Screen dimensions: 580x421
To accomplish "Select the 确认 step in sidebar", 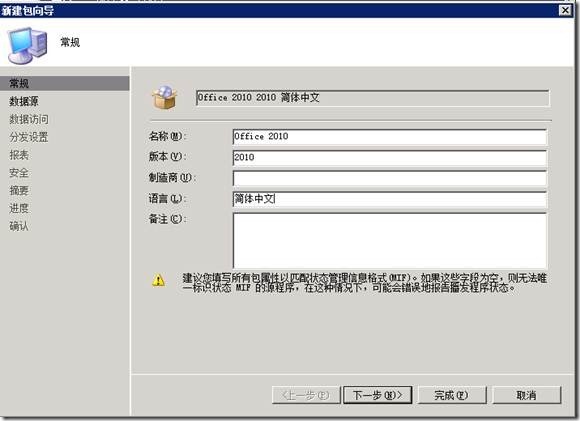I will point(19,226).
